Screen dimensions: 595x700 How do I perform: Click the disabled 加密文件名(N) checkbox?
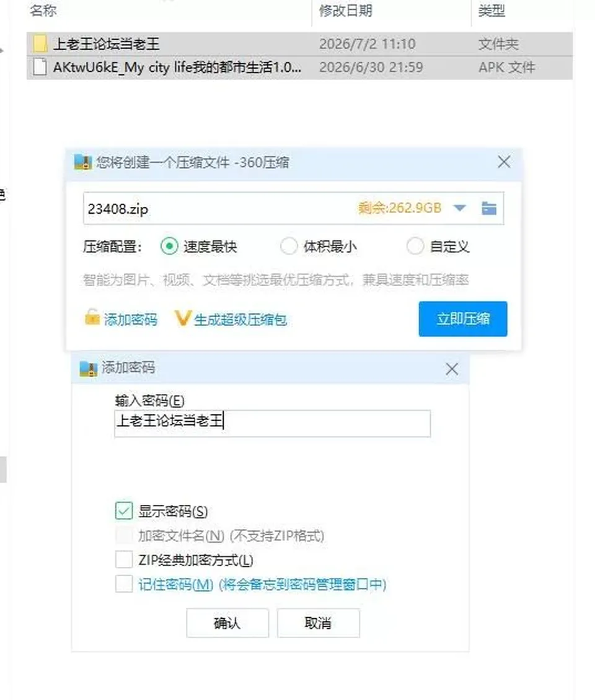coord(124,535)
